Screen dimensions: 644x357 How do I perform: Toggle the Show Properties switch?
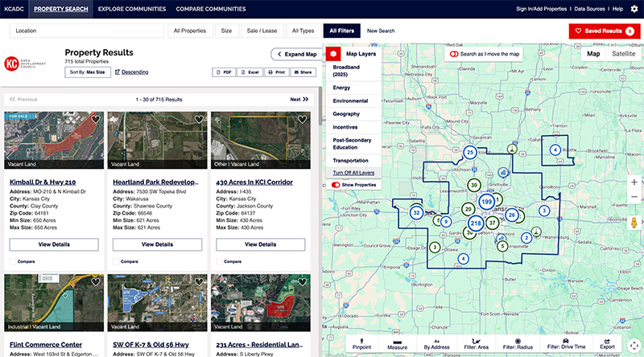coord(336,185)
